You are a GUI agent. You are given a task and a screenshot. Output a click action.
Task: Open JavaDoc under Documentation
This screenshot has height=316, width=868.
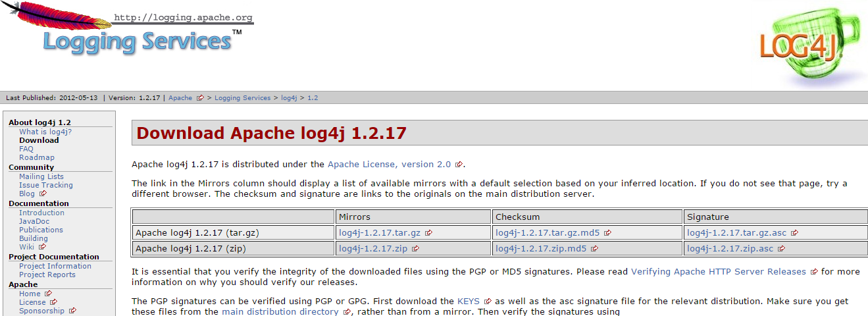coord(35,221)
